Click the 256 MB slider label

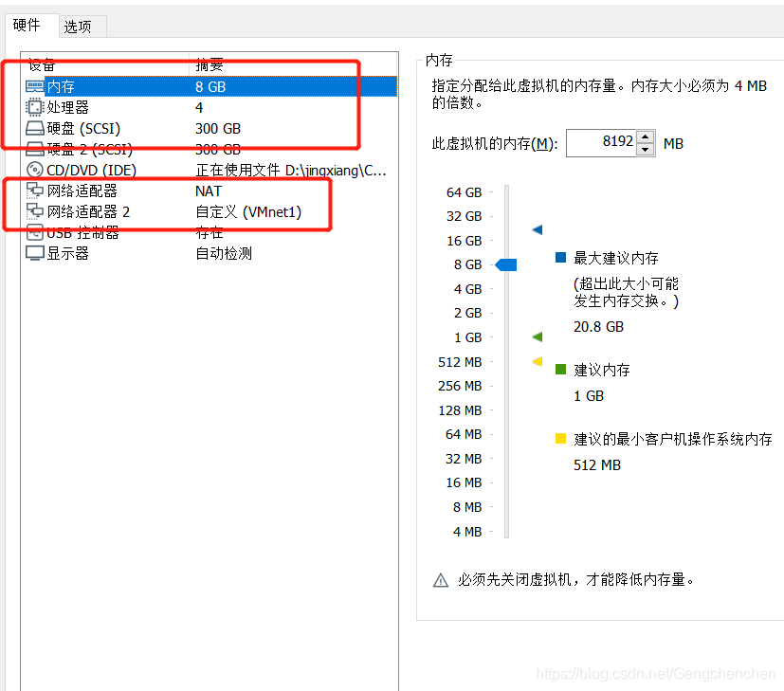[x=460, y=386]
